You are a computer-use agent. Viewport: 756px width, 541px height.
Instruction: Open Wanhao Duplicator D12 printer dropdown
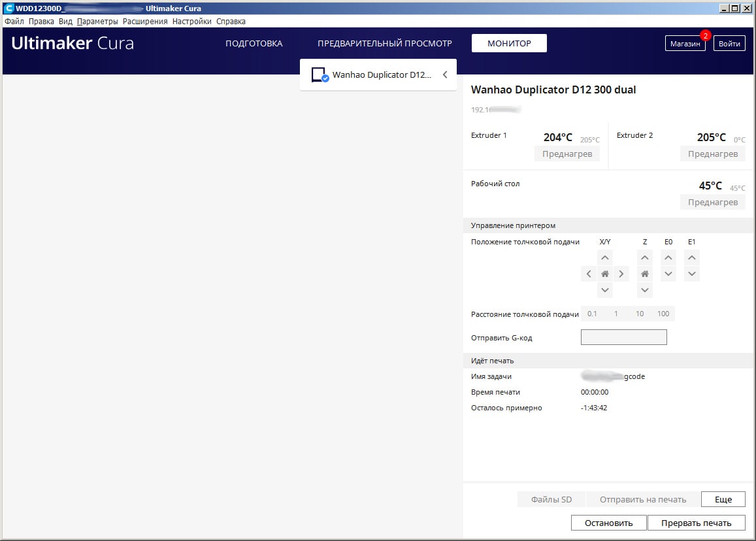coord(378,74)
